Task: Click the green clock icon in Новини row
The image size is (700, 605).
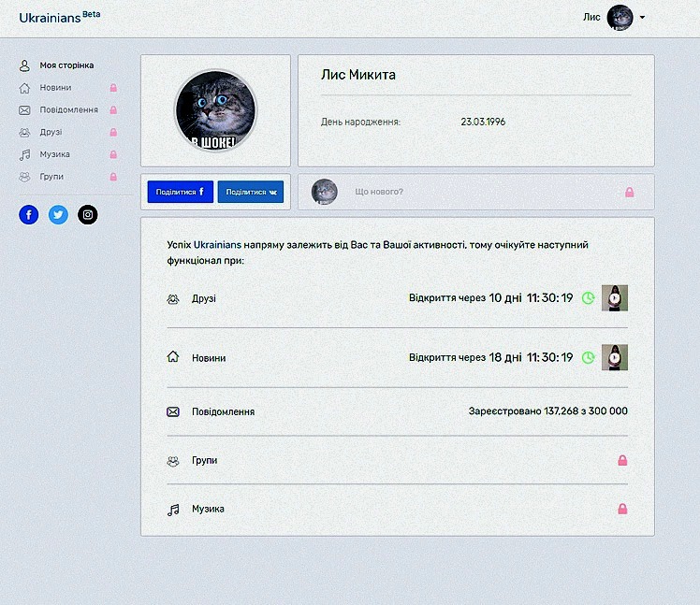Action: point(588,357)
